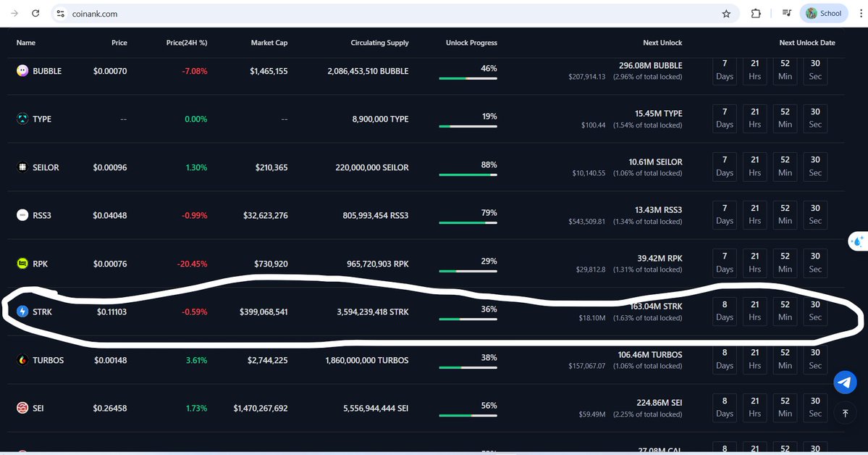868x455 pixels.
Task: Click next unlock 106.46M TURBOS
Action: click(x=650, y=354)
